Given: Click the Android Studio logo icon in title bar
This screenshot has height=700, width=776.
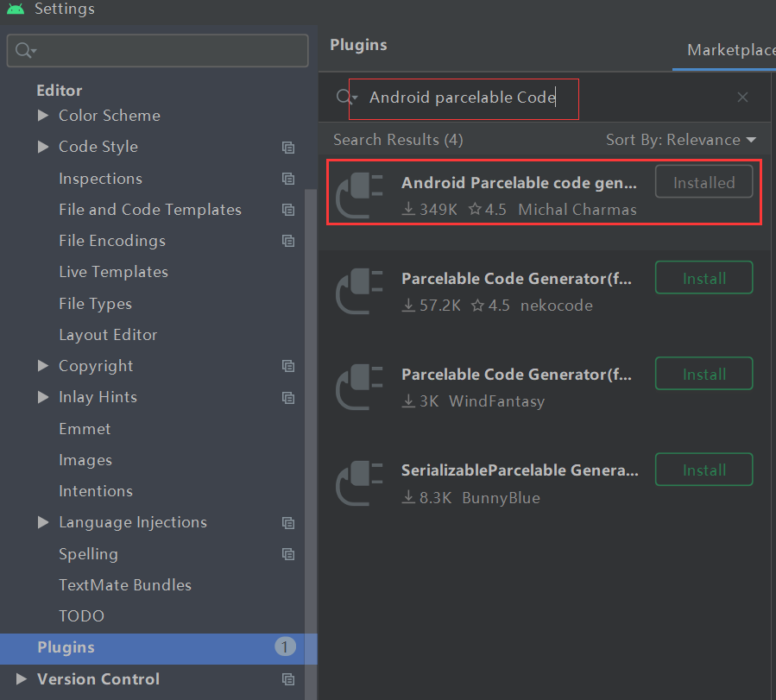Looking at the screenshot, I should (16, 9).
